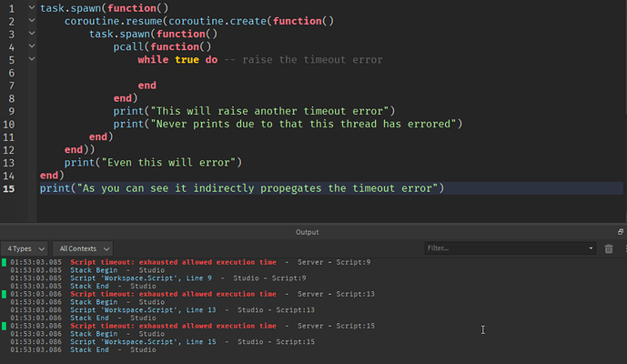Image resolution: width=627 pixels, height=364 pixels.
Task: Collapse the code fold on line 1
Action: click(x=33, y=7)
